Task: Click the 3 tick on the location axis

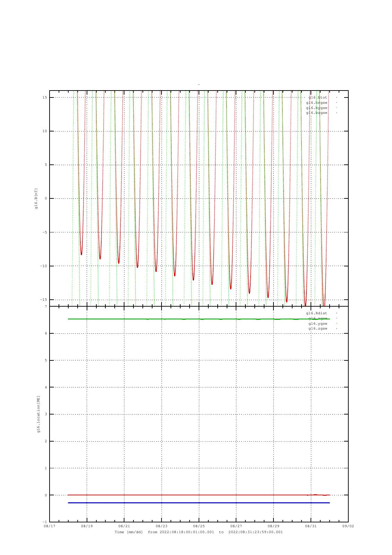Action: pos(46,414)
